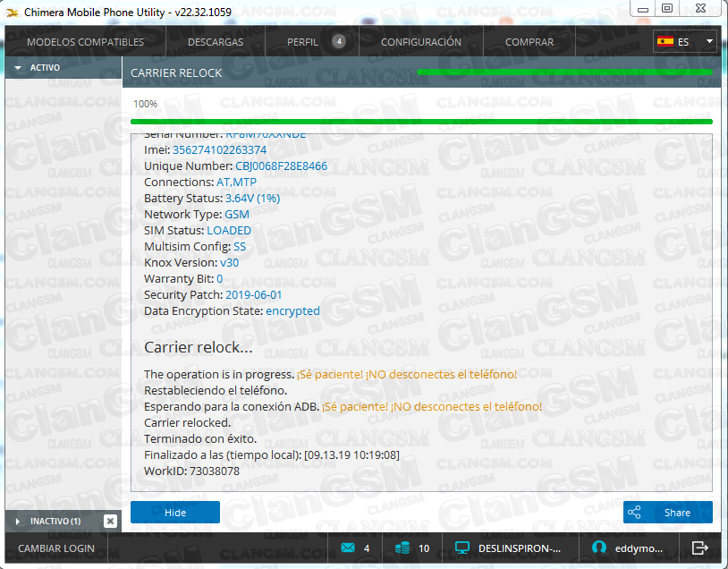Screen dimensions: 728x569
Task: Open the ES language dropdown
Action: pyautogui.click(x=685, y=42)
